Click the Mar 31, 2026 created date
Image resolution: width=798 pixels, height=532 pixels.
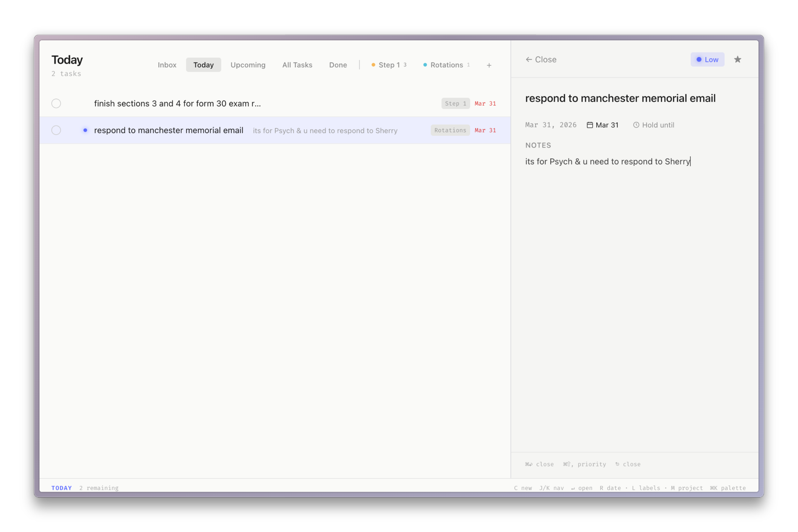click(551, 125)
